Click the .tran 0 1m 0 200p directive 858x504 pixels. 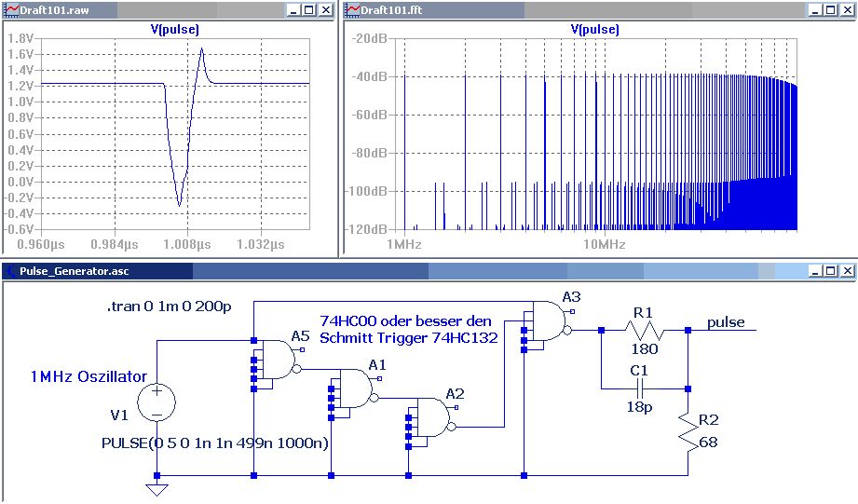[169, 306]
